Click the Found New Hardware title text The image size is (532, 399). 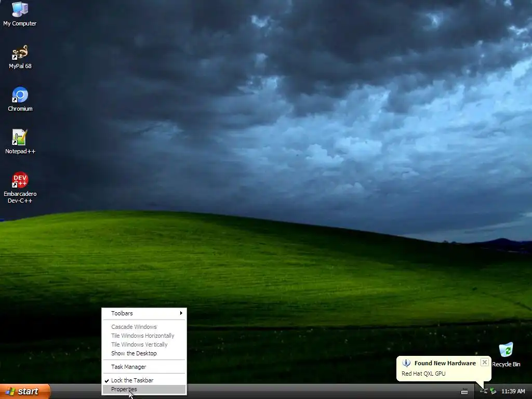point(445,363)
